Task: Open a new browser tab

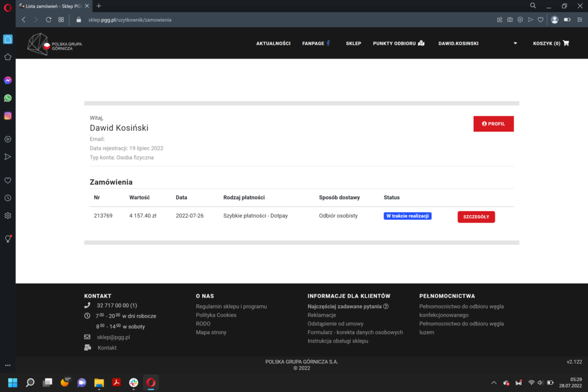Action: point(99,6)
